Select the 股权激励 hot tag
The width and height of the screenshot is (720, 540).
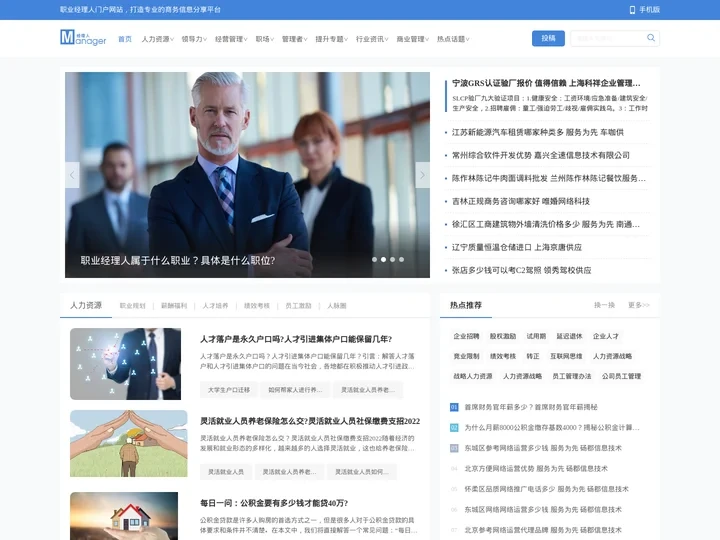(x=503, y=336)
